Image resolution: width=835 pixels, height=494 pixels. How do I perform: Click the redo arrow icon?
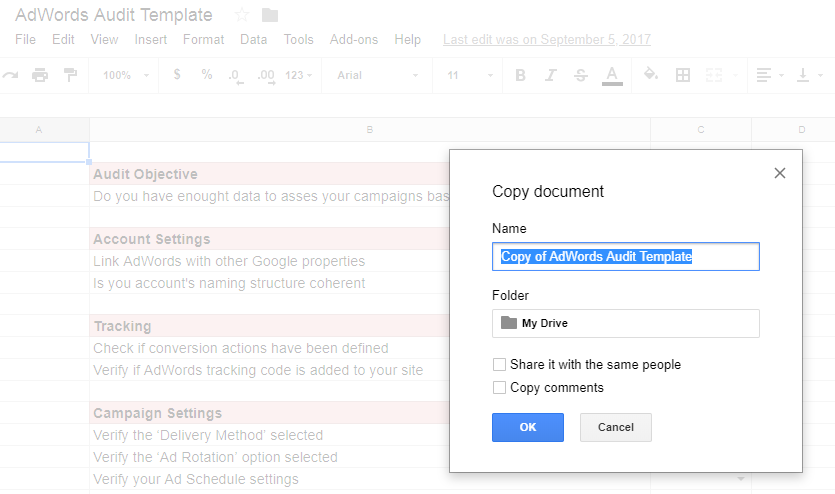[10, 75]
